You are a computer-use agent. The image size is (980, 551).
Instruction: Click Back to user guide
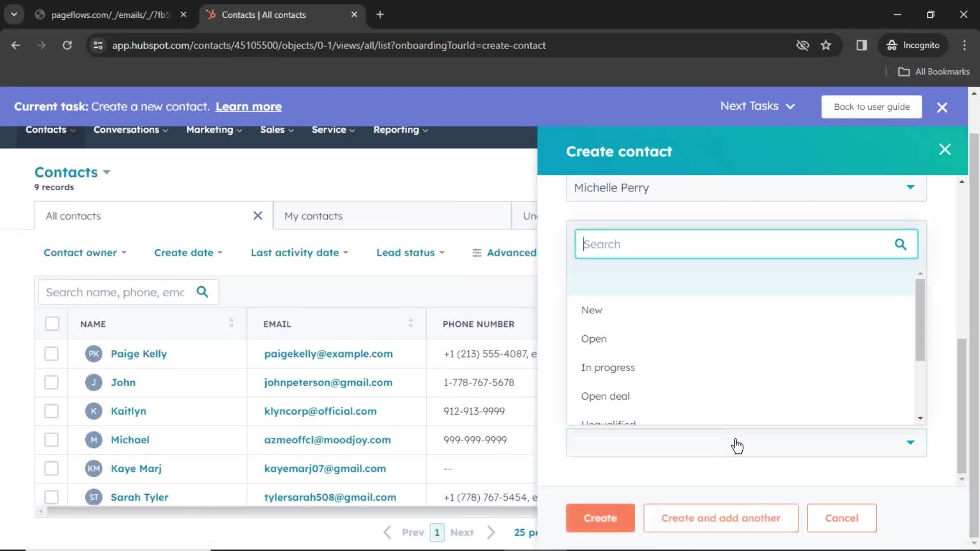pyautogui.click(x=872, y=107)
